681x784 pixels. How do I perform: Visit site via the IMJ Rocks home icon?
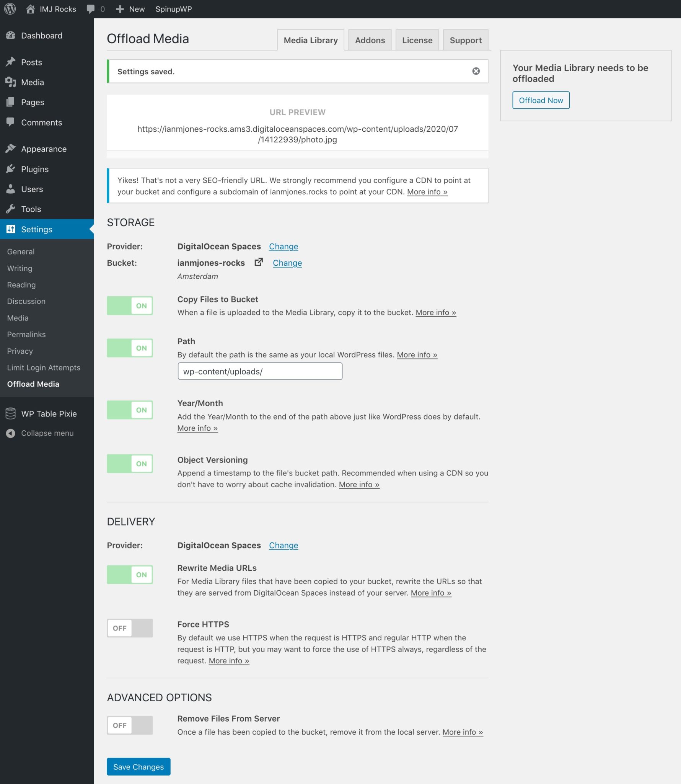click(31, 9)
